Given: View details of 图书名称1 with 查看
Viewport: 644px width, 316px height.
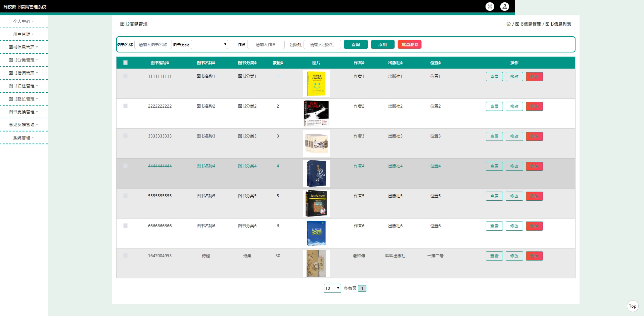Looking at the screenshot, I should click(x=494, y=77).
